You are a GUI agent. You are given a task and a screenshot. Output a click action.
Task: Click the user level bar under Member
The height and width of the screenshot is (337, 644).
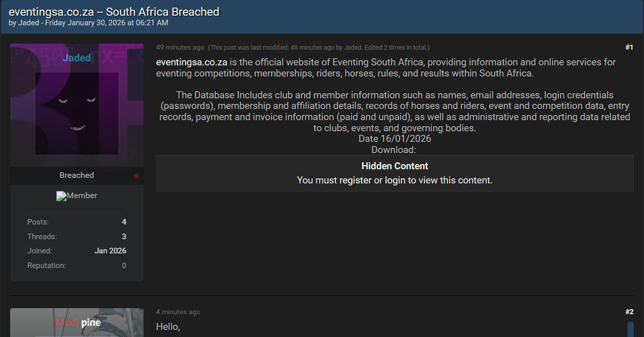tap(77, 209)
